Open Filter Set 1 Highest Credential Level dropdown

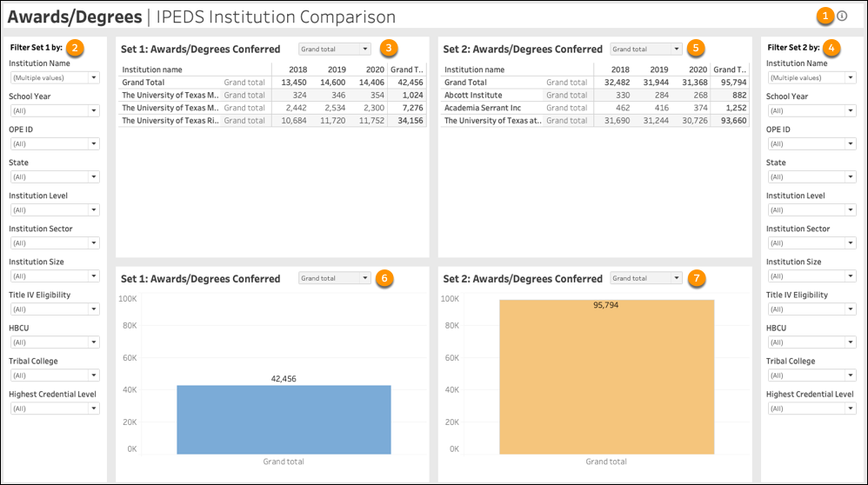[x=55, y=409]
